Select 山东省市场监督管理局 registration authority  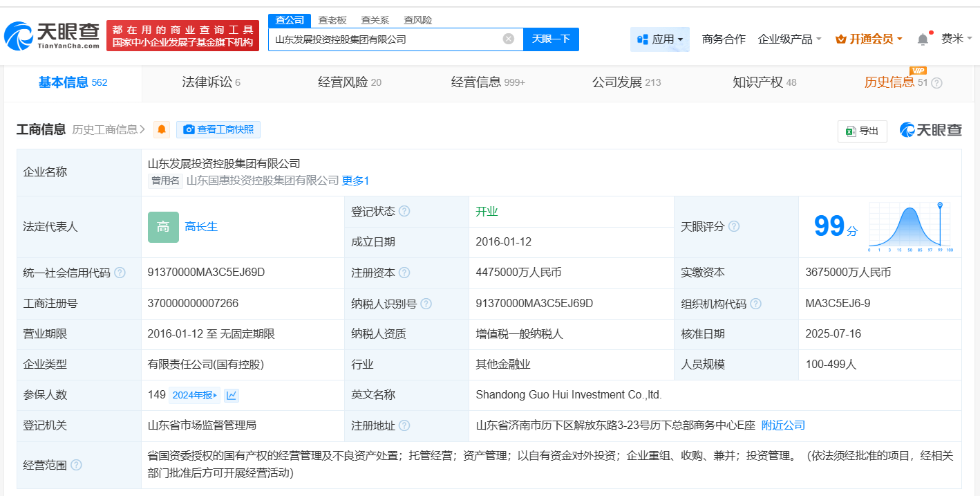[x=202, y=425]
